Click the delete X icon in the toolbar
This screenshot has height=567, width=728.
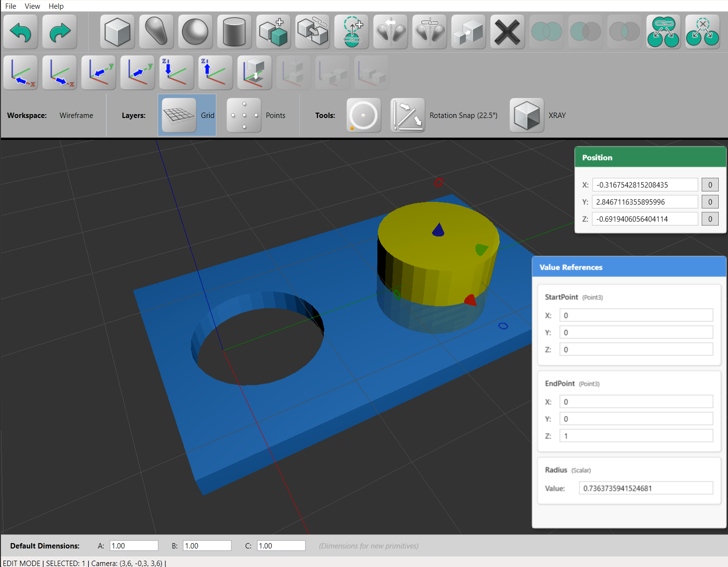(x=507, y=31)
